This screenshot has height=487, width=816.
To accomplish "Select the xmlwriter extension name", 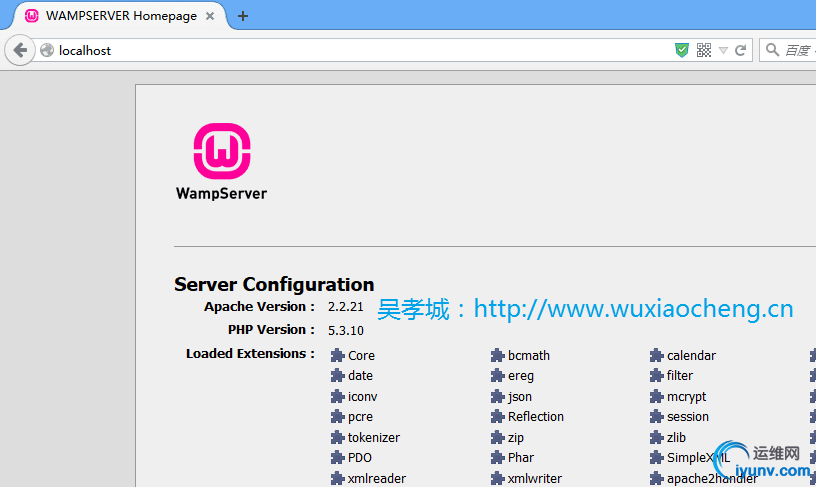I will pyautogui.click(x=535, y=478).
